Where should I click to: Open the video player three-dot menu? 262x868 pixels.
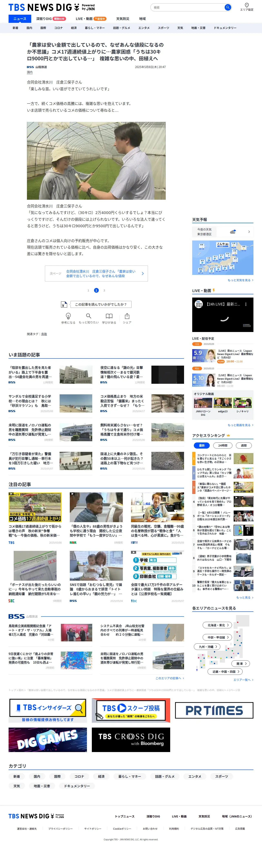tap(246, 304)
